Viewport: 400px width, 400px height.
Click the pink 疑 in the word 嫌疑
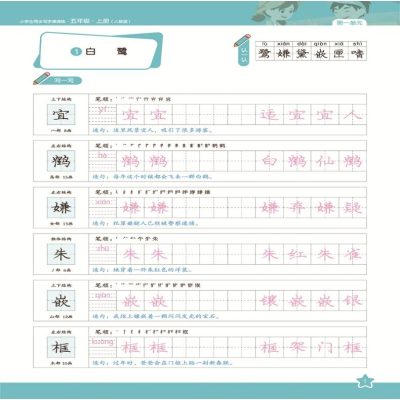(x=353, y=208)
